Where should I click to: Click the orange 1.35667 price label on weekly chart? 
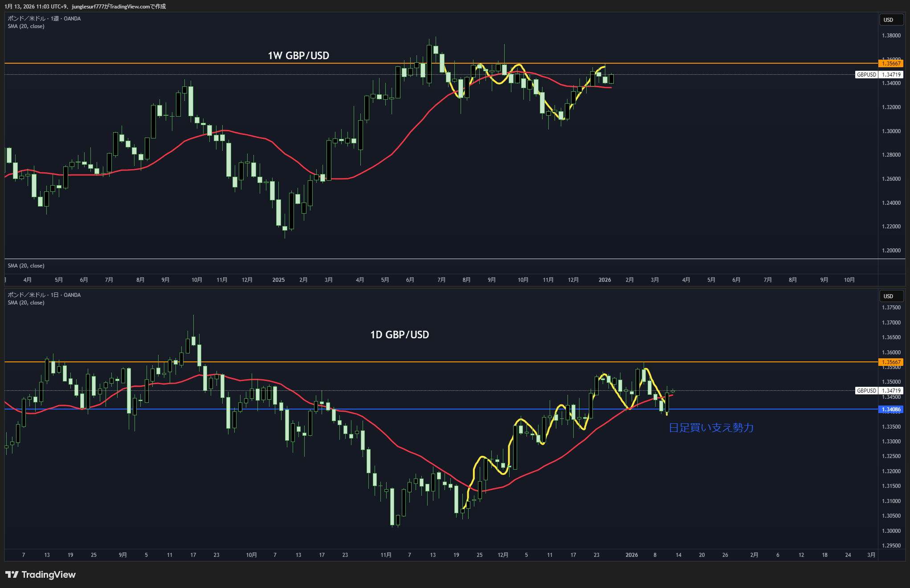coord(891,64)
